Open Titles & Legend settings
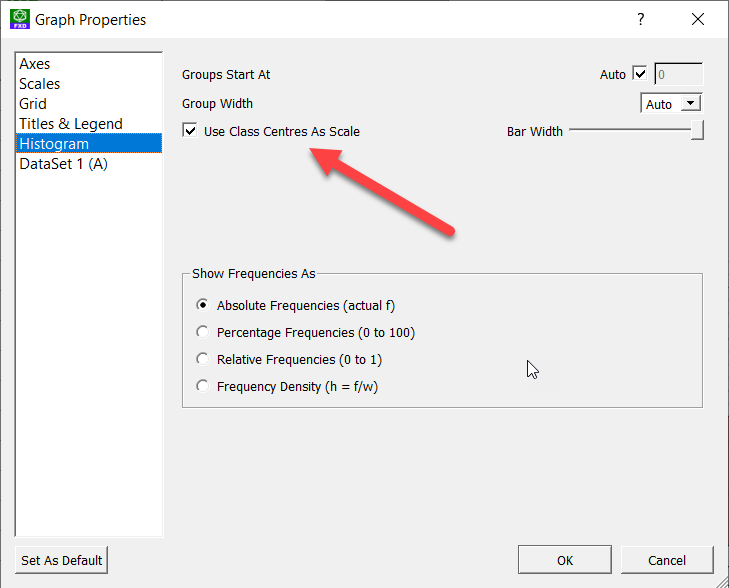729x588 pixels. pyautogui.click(x=71, y=124)
